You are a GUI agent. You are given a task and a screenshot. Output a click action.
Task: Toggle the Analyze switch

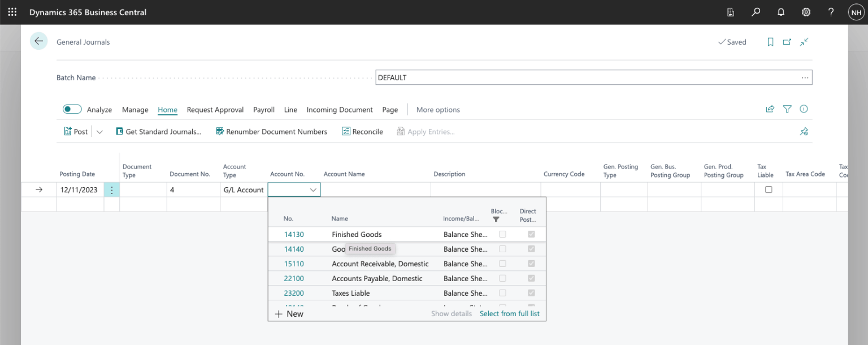72,109
